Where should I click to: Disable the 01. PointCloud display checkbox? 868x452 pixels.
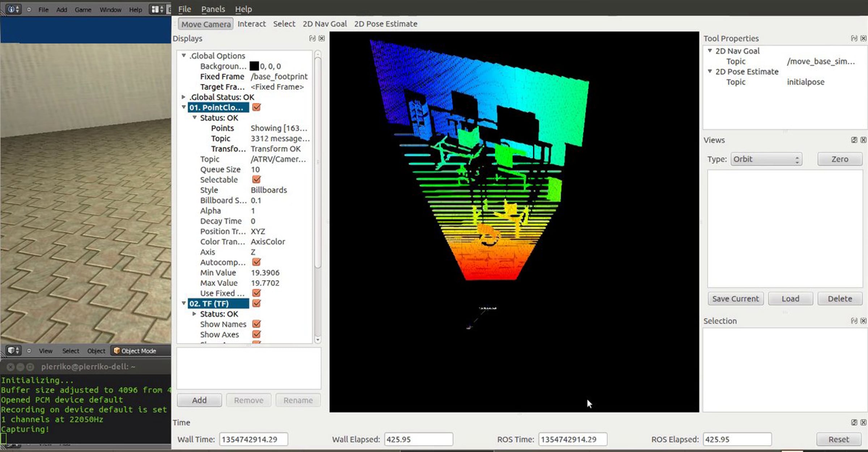[x=256, y=107]
